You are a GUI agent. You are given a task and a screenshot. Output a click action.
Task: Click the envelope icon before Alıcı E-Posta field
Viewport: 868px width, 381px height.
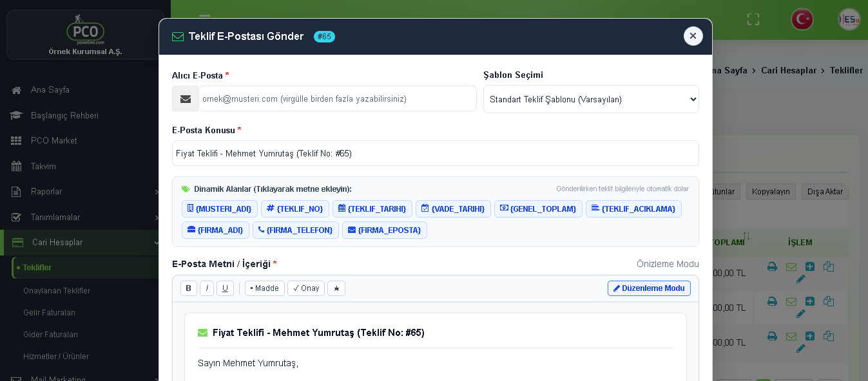(186, 99)
